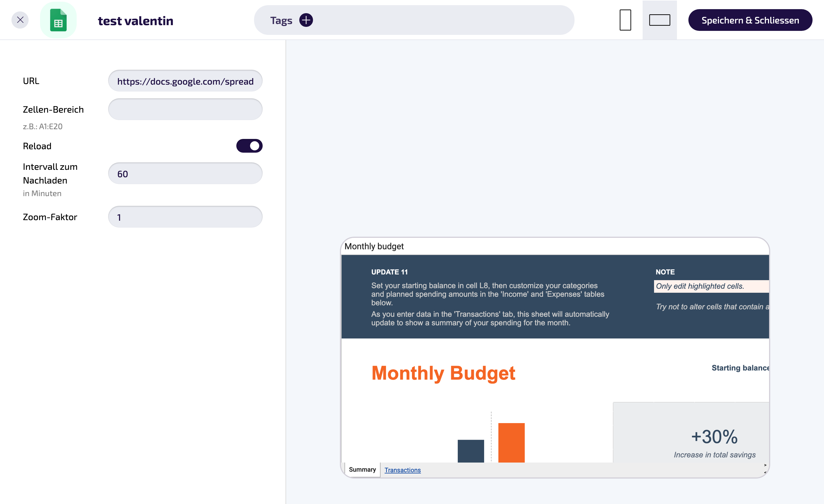Switch to landscape orientation preview

(659, 20)
